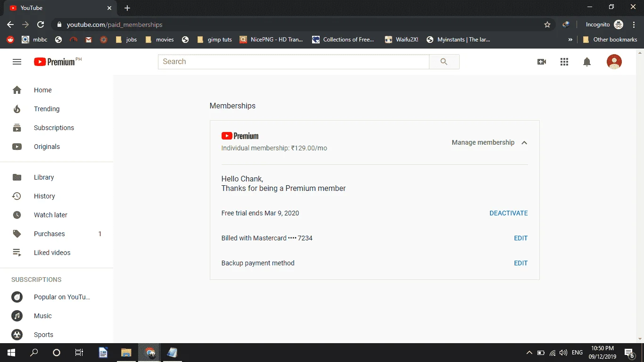Open the Sports channel subscription

tap(57, 335)
